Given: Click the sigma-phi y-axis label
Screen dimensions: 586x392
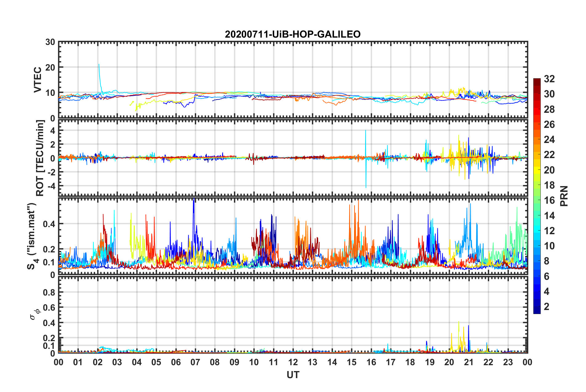Looking at the screenshot, I should pos(35,314).
